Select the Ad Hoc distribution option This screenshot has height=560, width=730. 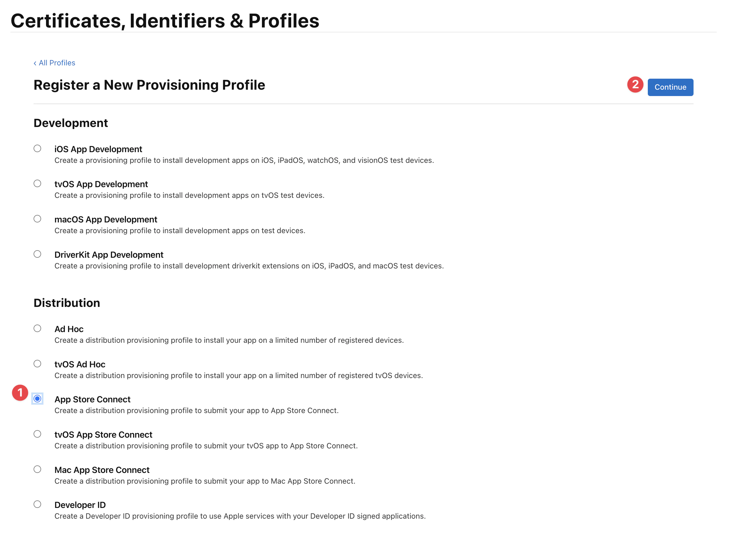[37, 329]
